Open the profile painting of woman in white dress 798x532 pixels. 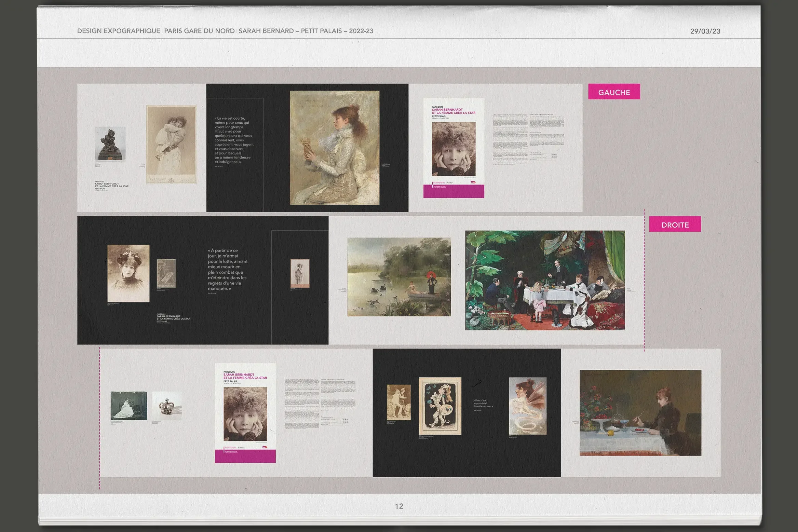(x=335, y=148)
